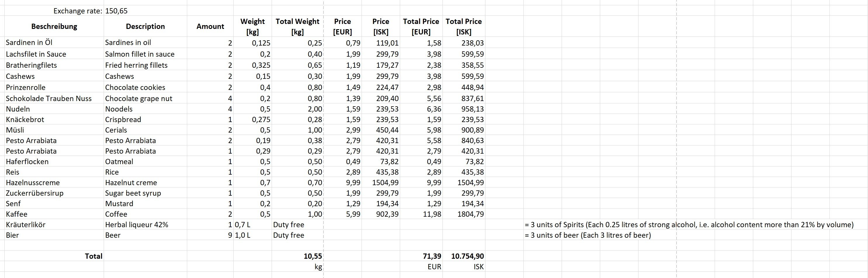868x278 pixels.
Task: Select the Herbal liqueur 42% cell
Action: click(x=145, y=225)
